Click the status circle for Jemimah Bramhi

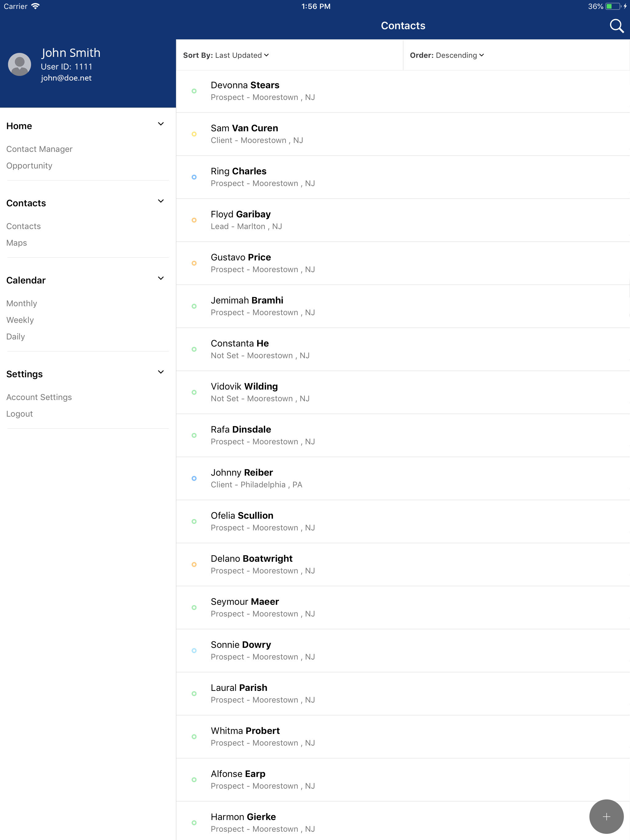point(194,306)
